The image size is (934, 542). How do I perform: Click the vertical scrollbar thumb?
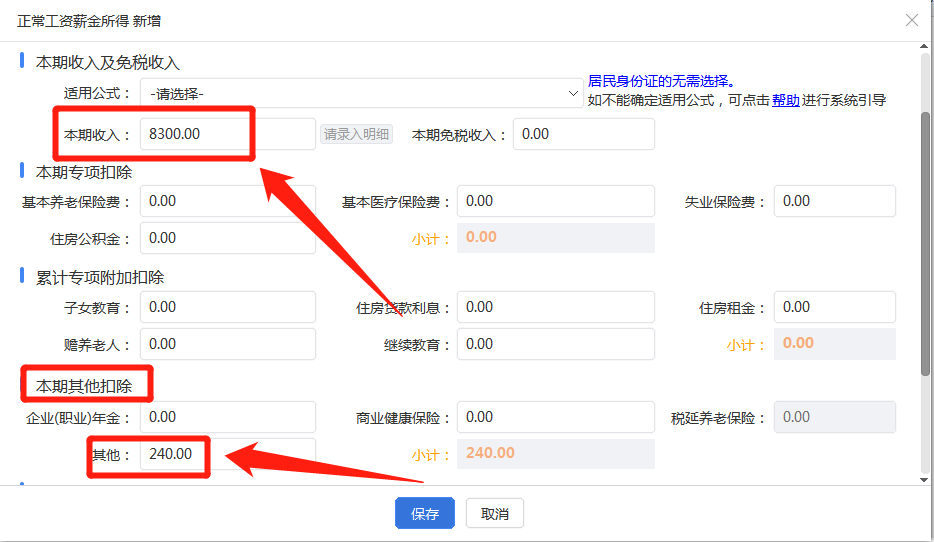924,244
